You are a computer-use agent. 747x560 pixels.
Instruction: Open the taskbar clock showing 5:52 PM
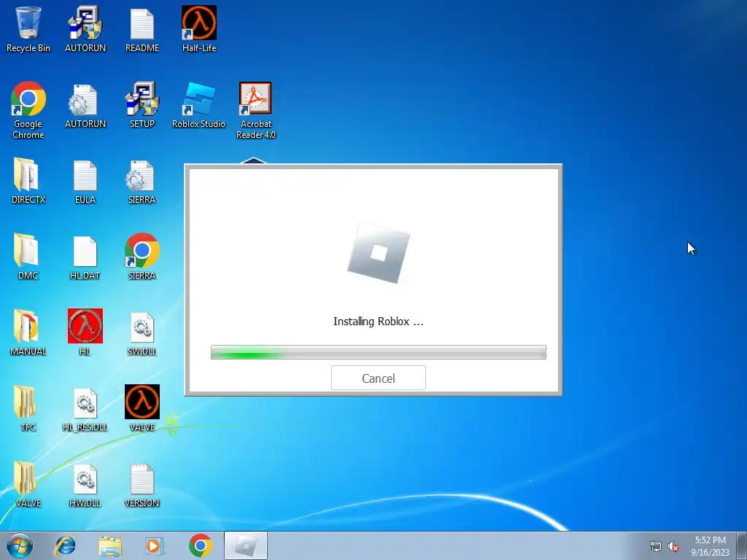[x=710, y=546]
